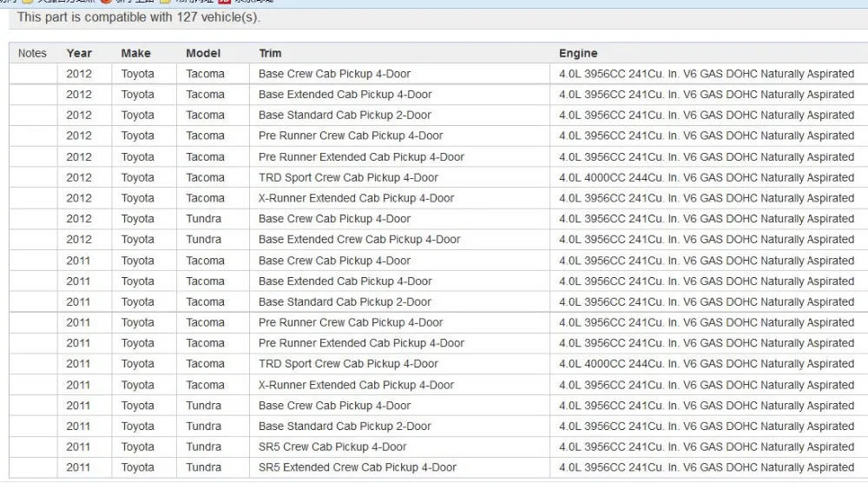Select 2012 Pre Runner Crew Cab Pickup trim
Viewport: 868px width, 483px height.
tap(351, 136)
